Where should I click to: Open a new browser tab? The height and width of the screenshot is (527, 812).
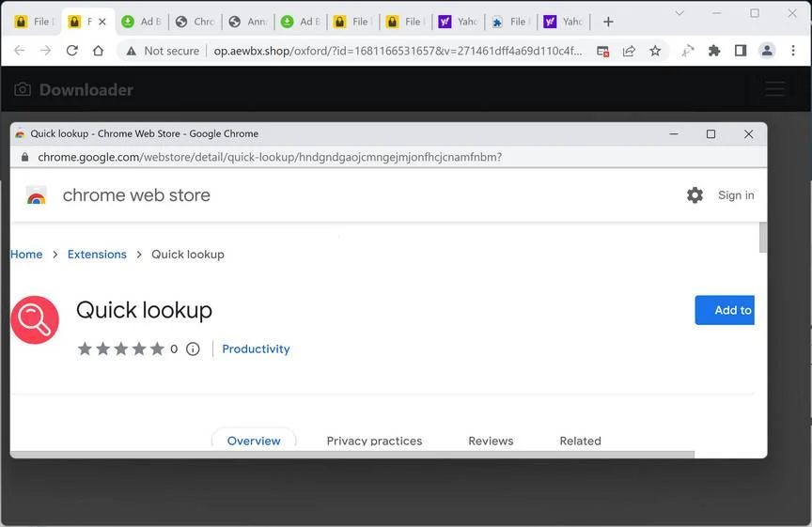coord(608,22)
